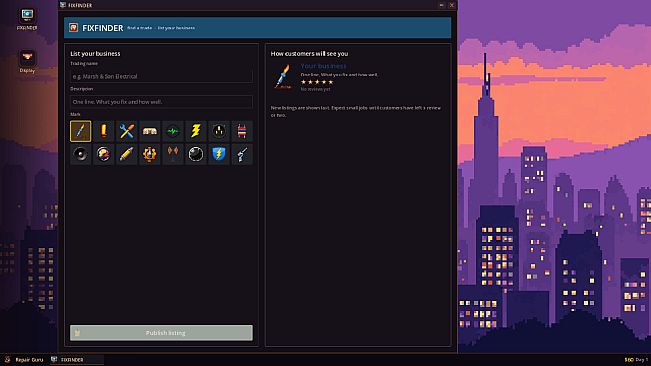Click the 'No reviews yet' text
The width and height of the screenshot is (651, 366).
(x=316, y=89)
